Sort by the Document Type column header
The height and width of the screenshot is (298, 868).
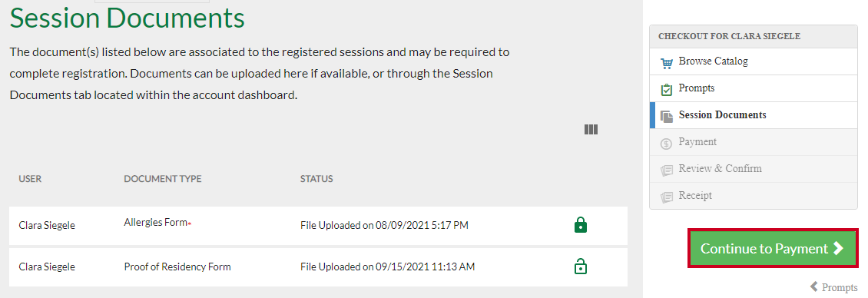pyautogui.click(x=163, y=179)
